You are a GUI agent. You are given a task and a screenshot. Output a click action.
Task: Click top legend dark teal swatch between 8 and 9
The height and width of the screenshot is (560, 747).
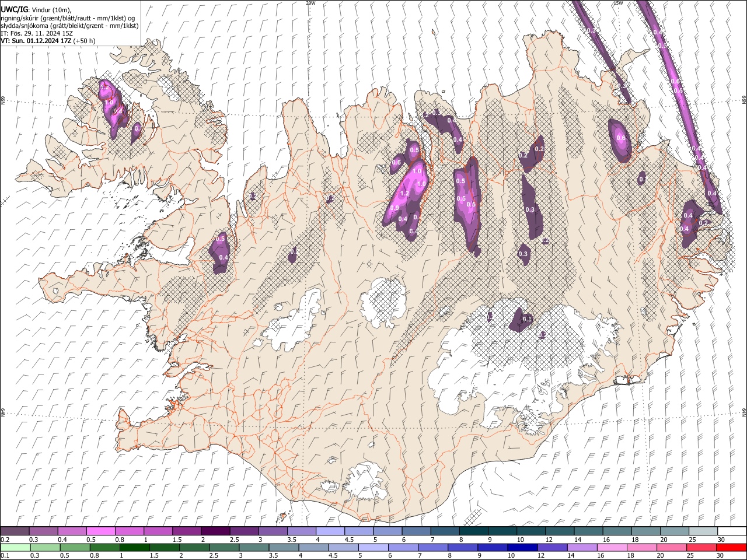coord(473,531)
